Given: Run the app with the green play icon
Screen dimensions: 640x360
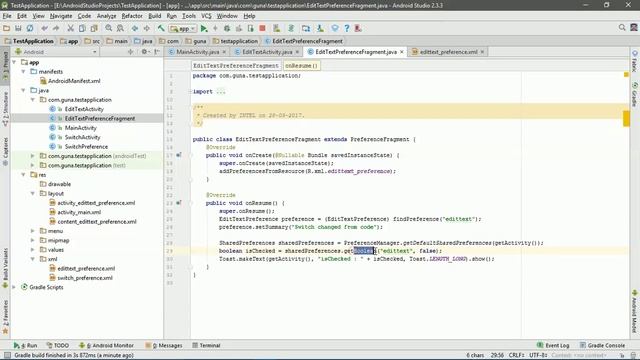Looking at the screenshot, I should pos(204,28).
